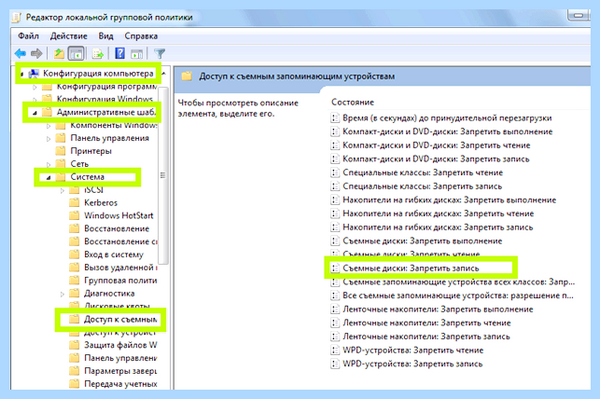
Task: Click the Состояние column header
Action: (352, 102)
